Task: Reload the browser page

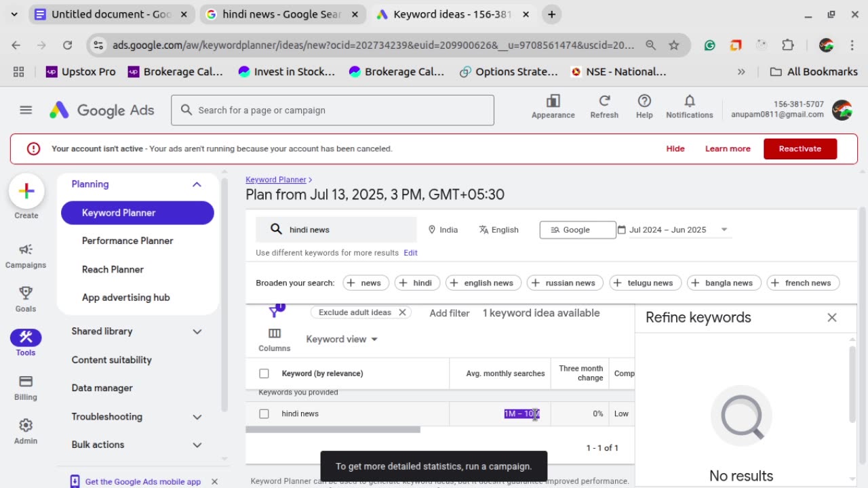Action: point(67,45)
